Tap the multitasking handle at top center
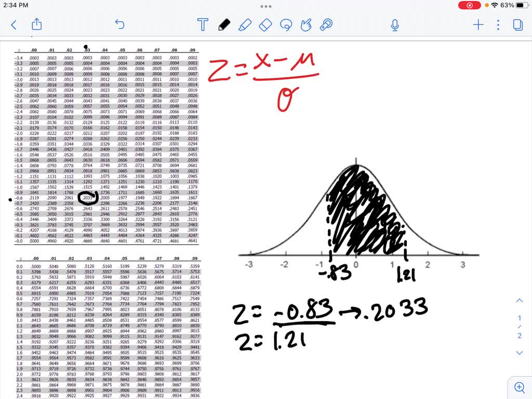Image resolution: width=532 pixels, height=399 pixels. [x=266, y=6]
